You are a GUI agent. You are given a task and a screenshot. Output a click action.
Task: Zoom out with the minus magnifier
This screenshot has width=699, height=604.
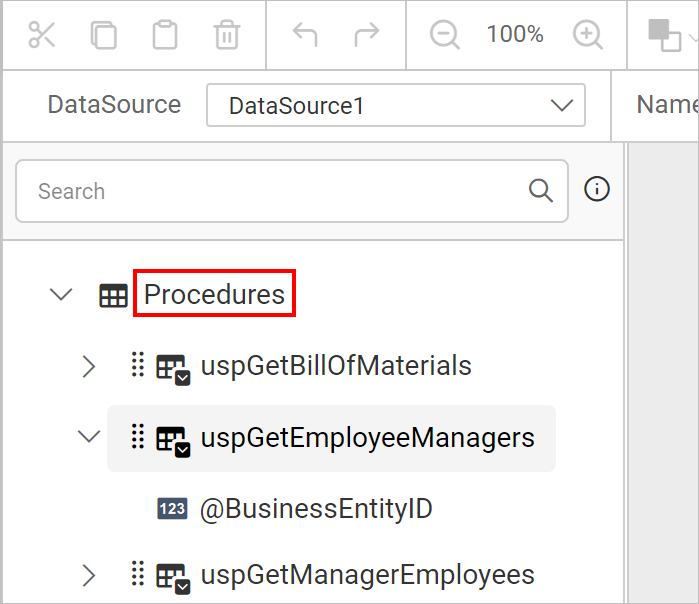[444, 34]
